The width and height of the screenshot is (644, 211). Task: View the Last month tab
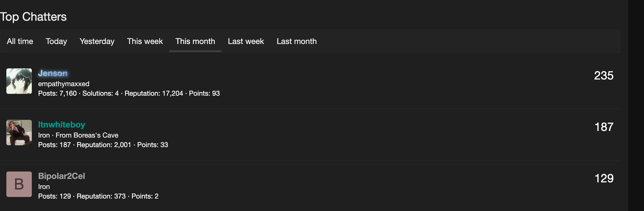(297, 41)
